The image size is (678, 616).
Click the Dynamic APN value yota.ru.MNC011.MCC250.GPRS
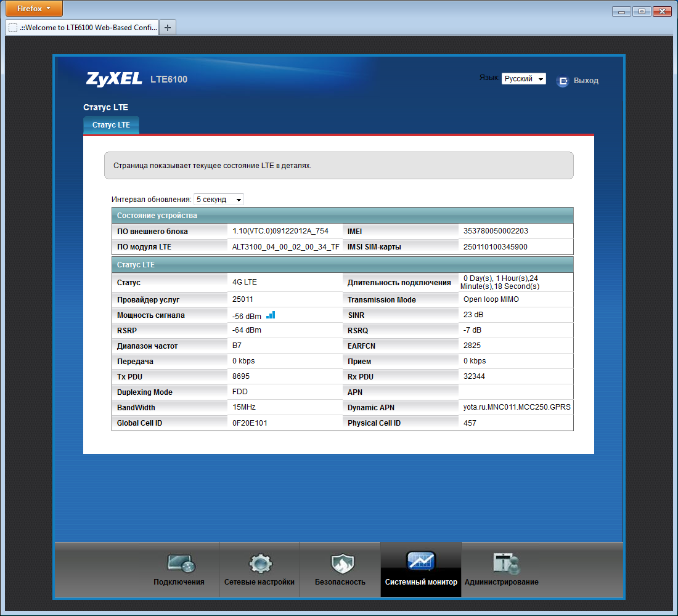click(x=517, y=407)
